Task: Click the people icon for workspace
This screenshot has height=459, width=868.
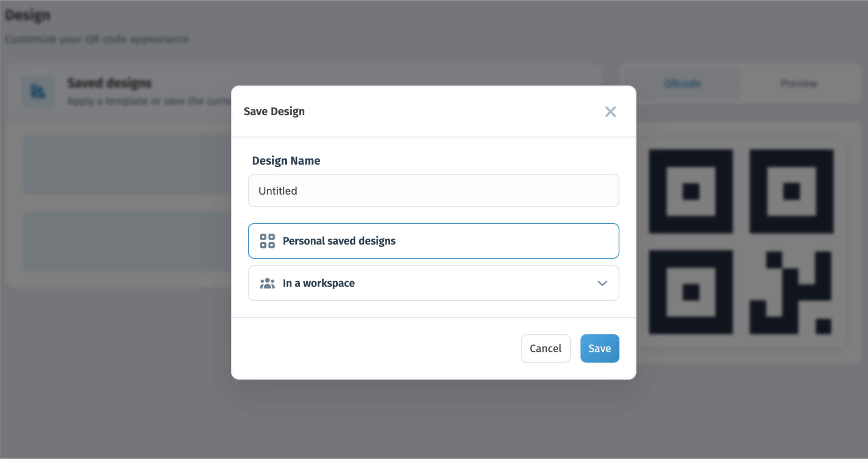Action: 267,283
